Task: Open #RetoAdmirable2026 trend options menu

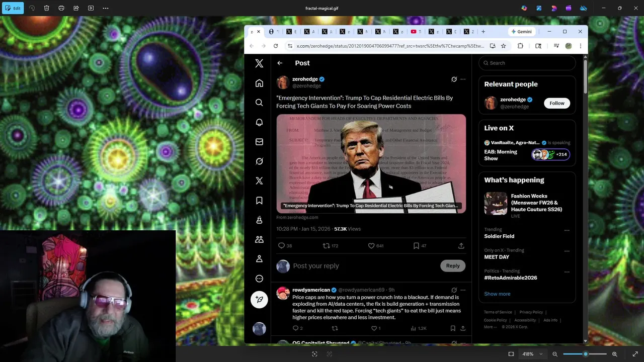Action: 567,271
